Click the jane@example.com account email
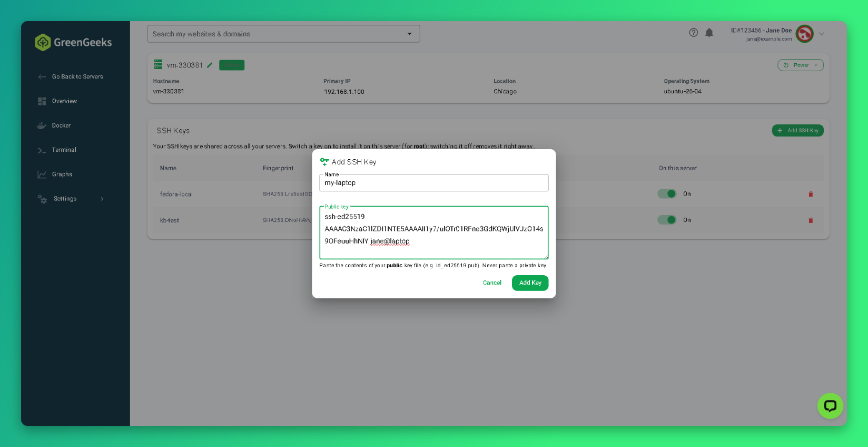The width and height of the screenshot is (868, 447). 768,39
